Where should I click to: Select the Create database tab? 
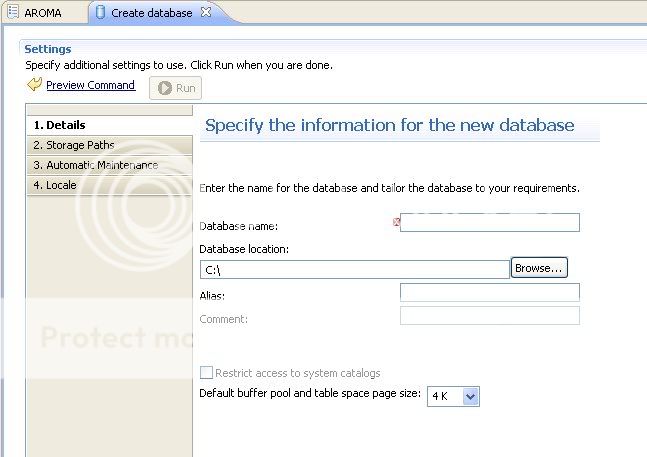pos(151,13)
